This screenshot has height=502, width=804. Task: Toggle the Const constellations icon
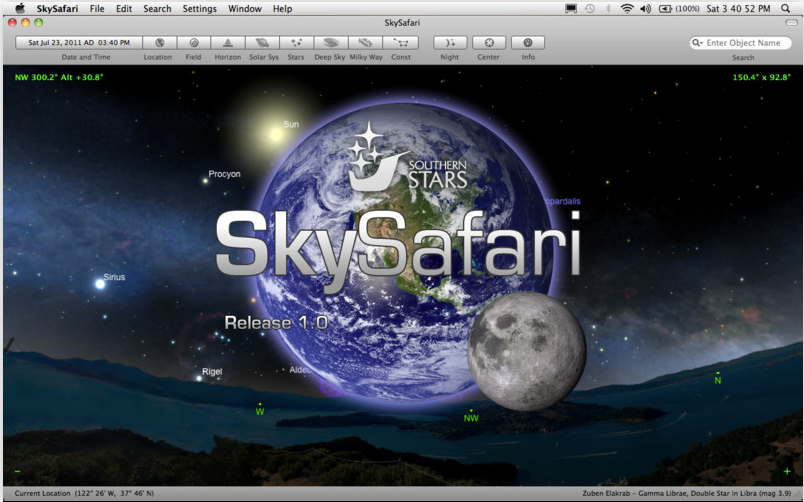(x=400, y=43)
